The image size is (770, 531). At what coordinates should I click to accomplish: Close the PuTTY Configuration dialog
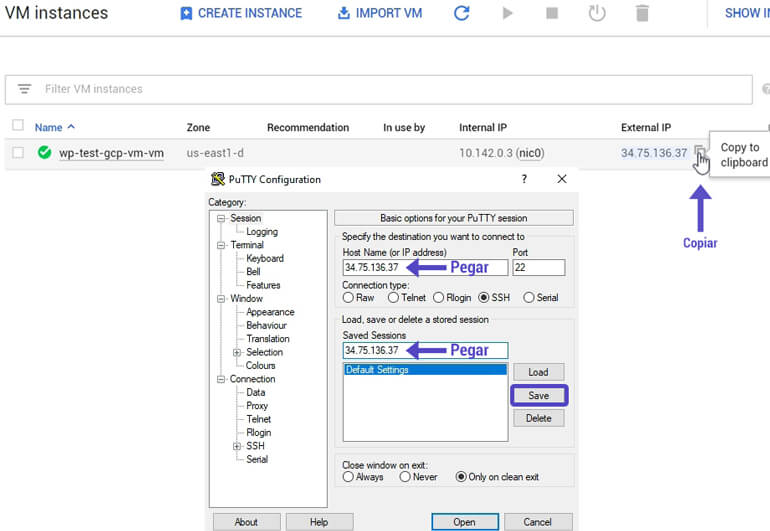coord(562,179)
